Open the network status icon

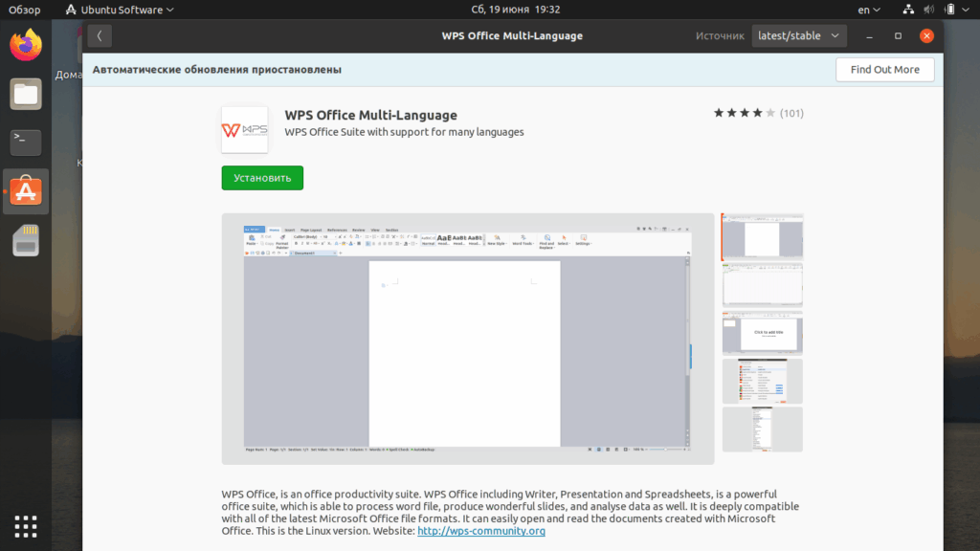coord(908,10)
